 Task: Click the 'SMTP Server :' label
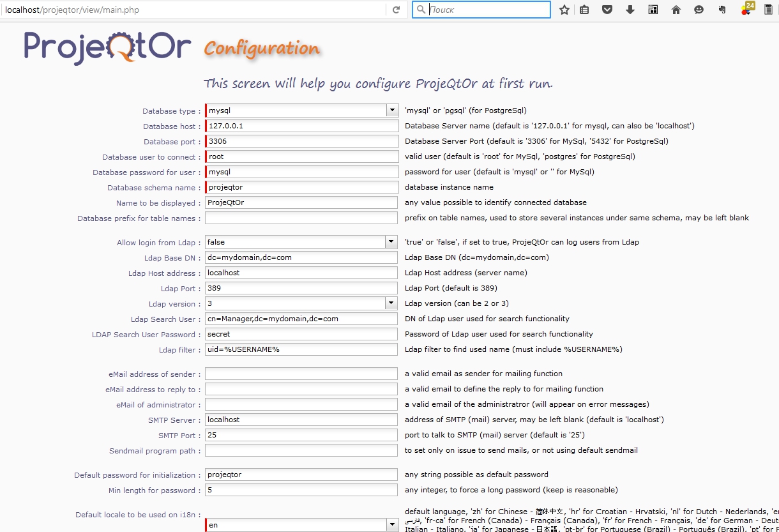[175, 420]
